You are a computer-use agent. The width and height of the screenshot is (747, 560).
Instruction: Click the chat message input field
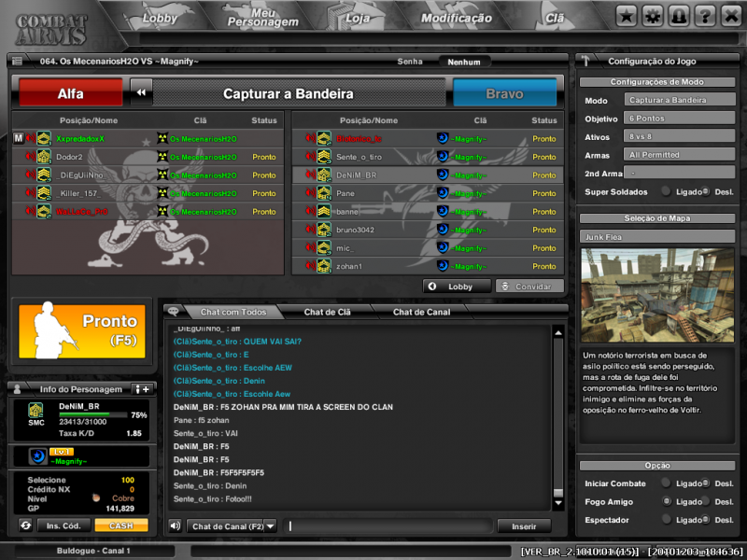coord(388,526)
